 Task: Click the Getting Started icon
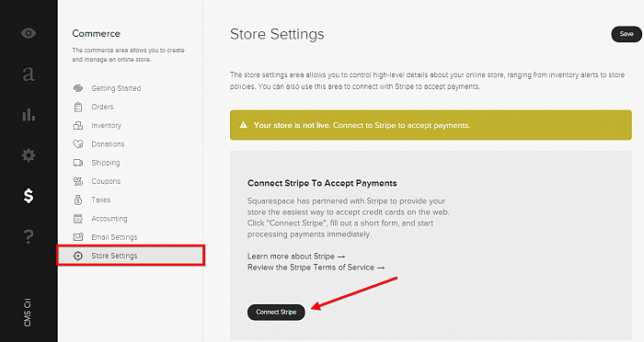(x=78, y=88)
